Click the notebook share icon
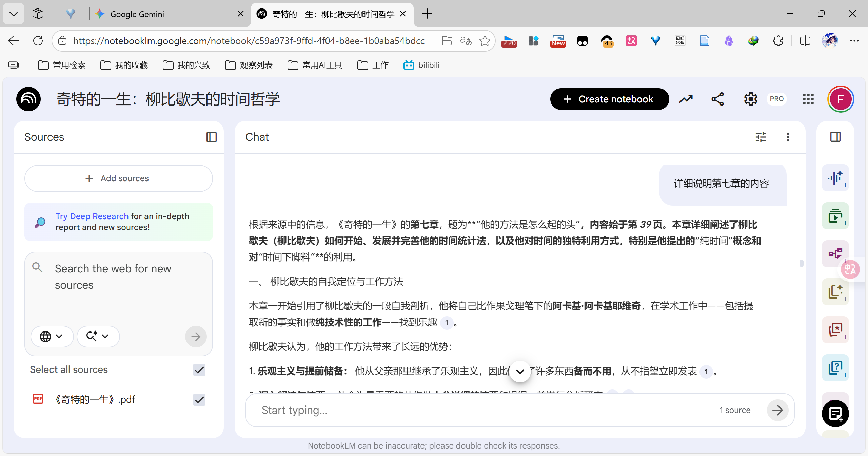Image resolution: width=868 pixels, height=456 pixels. [x=717, y=99]
